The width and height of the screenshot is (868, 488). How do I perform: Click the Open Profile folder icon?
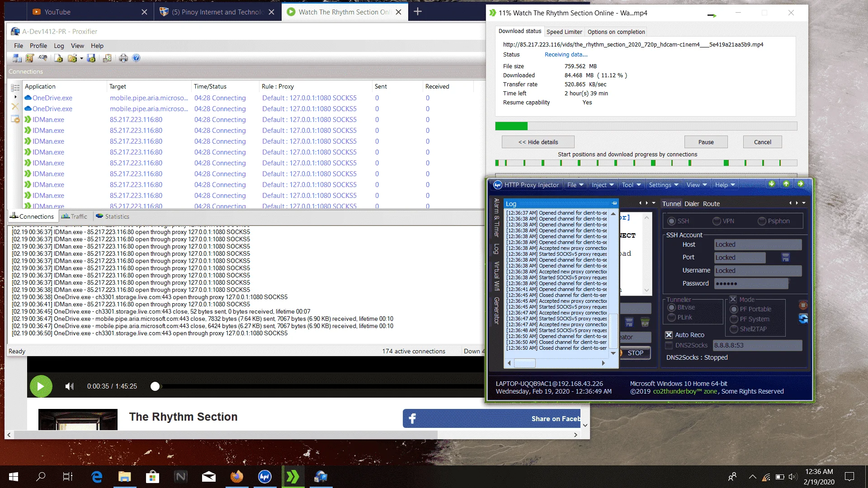point(72,58)
